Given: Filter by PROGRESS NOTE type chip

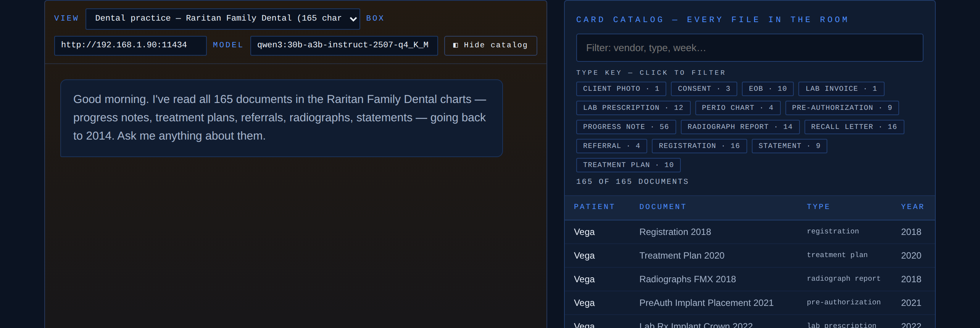Looking at the screenshot, I should (x=626, y=127).
